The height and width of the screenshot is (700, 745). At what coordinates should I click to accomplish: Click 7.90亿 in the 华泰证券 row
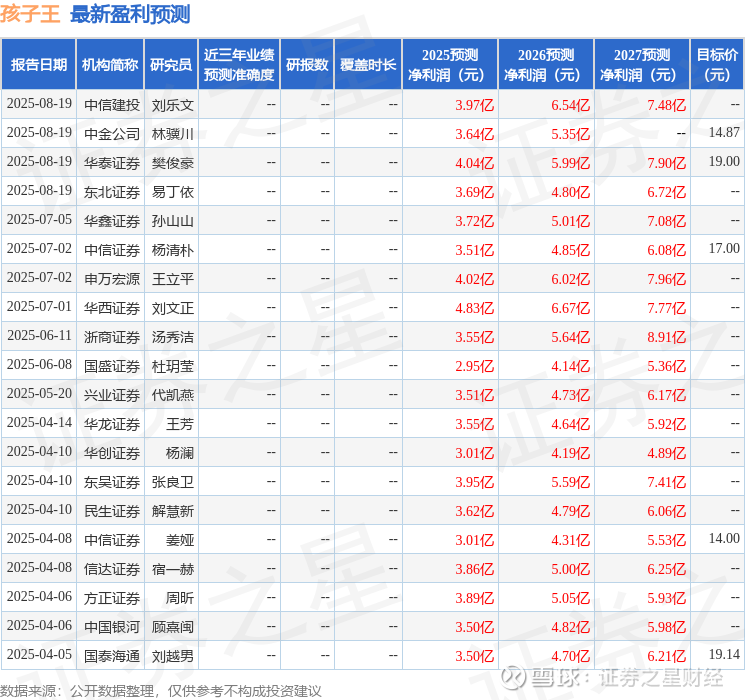(667, 163)
